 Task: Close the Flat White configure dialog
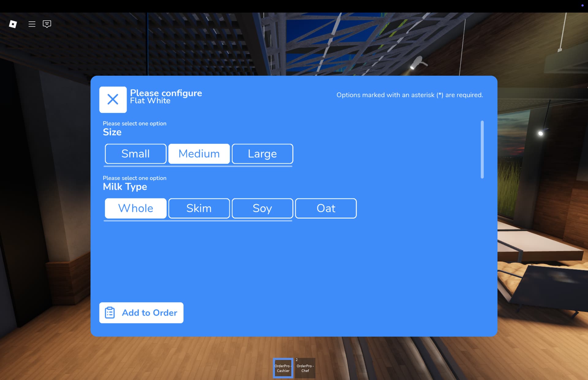point(113,100)
